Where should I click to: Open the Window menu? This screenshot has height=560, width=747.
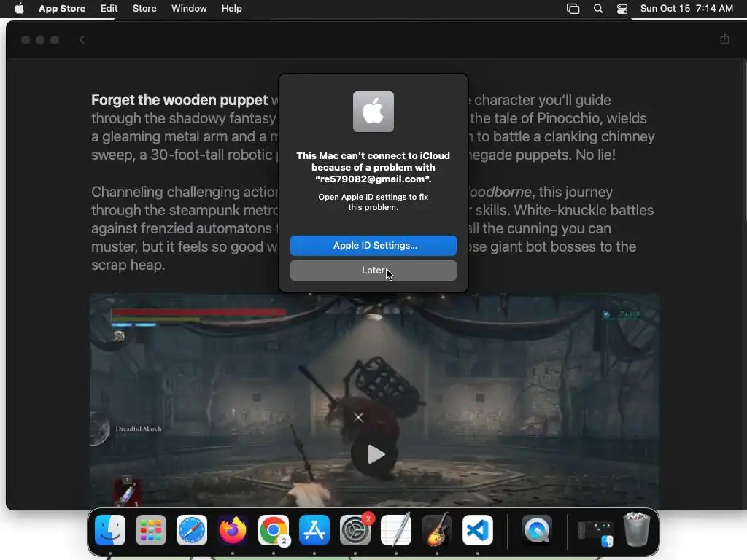[189, 9]
